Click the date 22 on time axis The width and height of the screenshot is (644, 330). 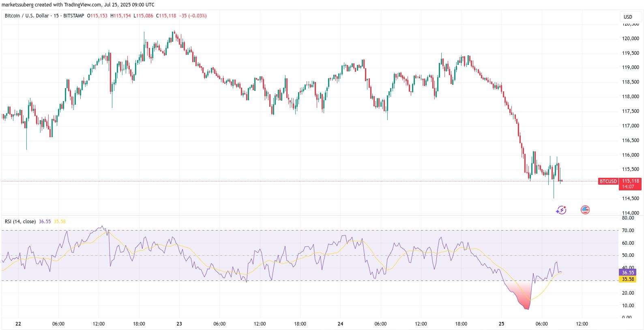click(x=18, y=324)
